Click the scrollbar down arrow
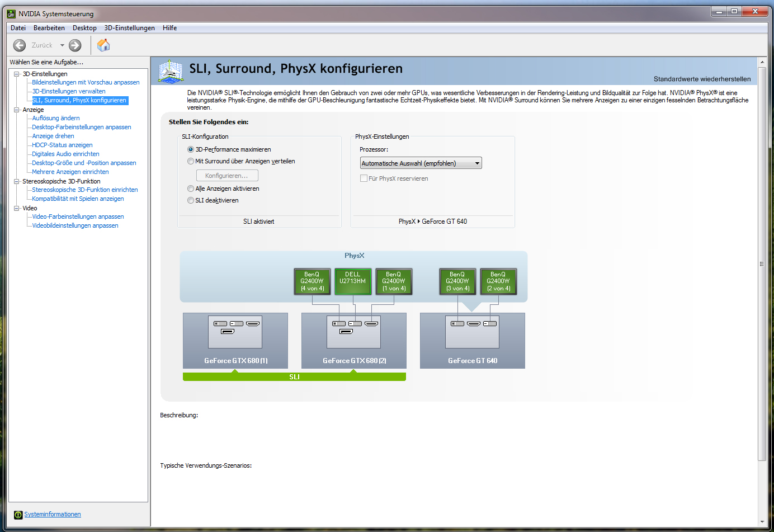 coord(762,522)
